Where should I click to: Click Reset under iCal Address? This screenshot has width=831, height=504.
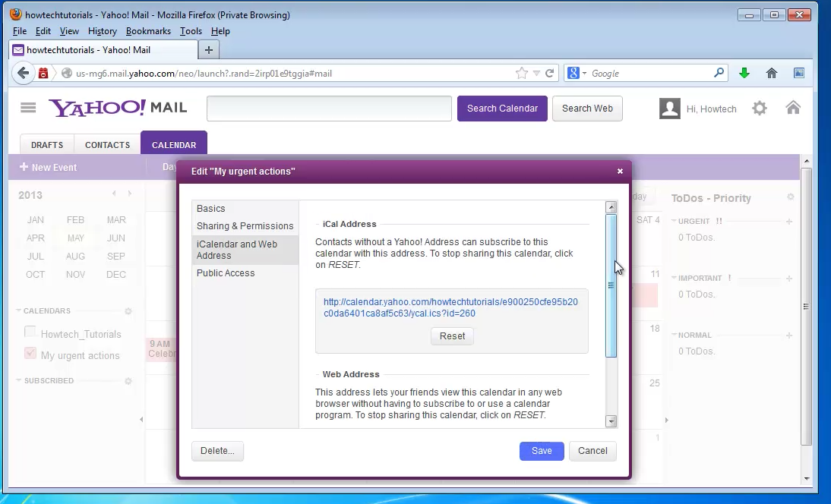452,336
